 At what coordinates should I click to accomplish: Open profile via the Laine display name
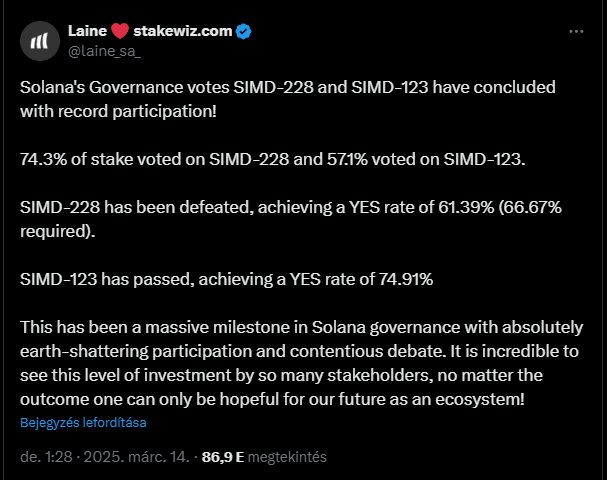(87, 31)
